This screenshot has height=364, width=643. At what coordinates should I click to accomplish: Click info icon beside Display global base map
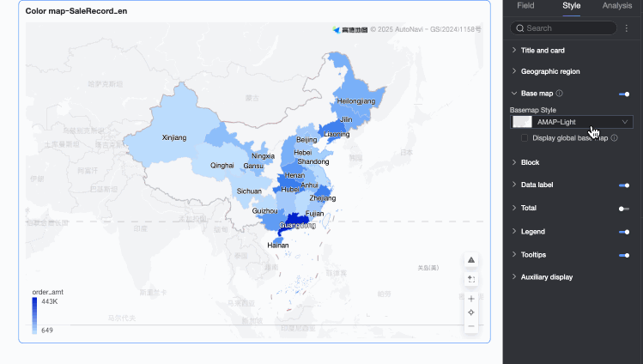tap(615, 138)
